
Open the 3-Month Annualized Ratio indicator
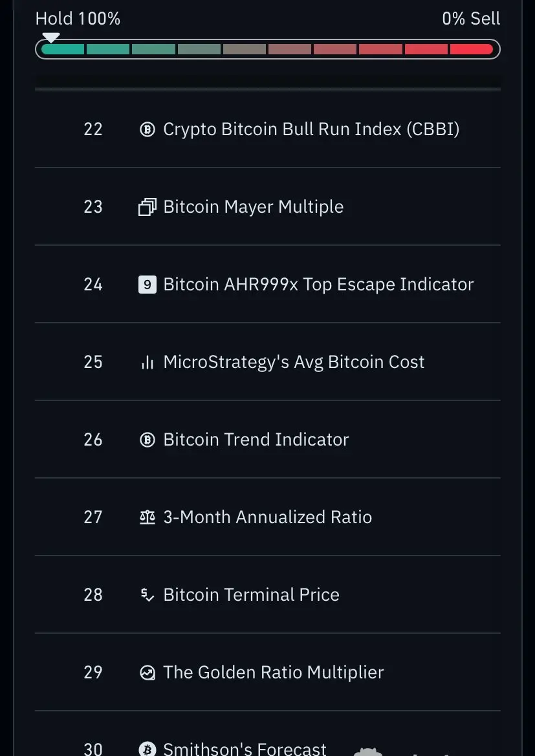pyautogui.click(x=267, y=517)
